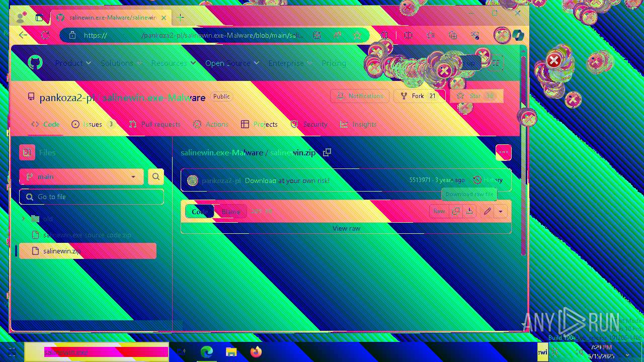Open the salinewin.exe-Malware repository title link

click(153, 98)
